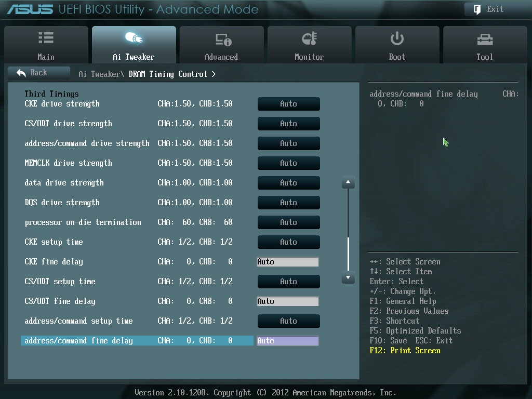
Task: Click the F1: General Help hint
Action: click(403, 301)
